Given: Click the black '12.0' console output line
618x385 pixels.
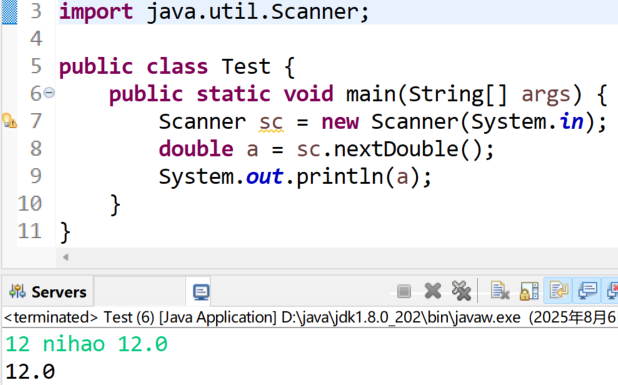Looking at the screenshot, I should pyautogui.click(x=30, y=372).
